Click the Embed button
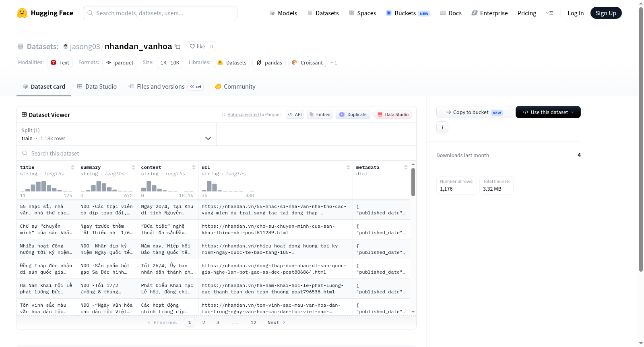 320,114
